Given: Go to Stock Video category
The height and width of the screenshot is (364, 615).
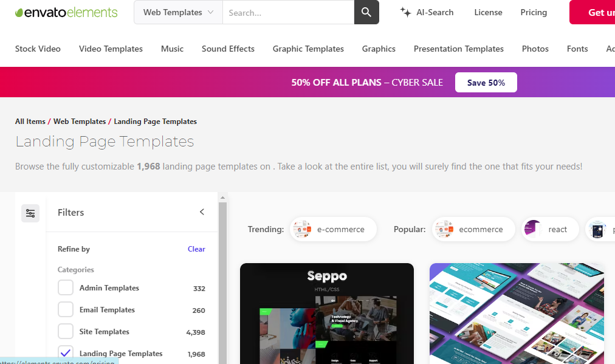Looking at the screenshot, I should [x=38, y=49].
